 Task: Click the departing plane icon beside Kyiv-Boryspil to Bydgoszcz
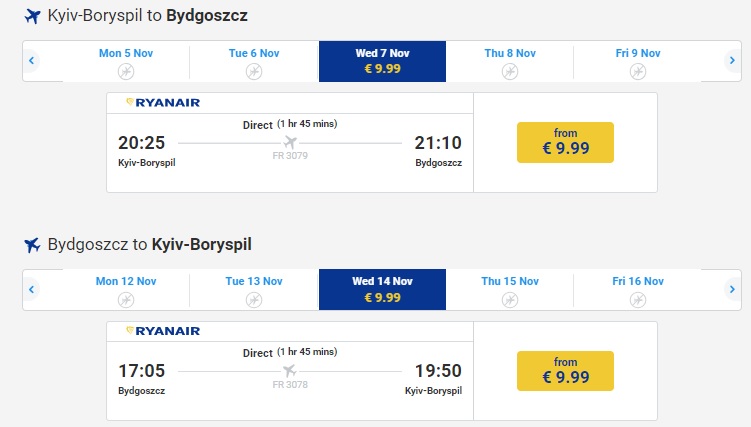point(32,16)
